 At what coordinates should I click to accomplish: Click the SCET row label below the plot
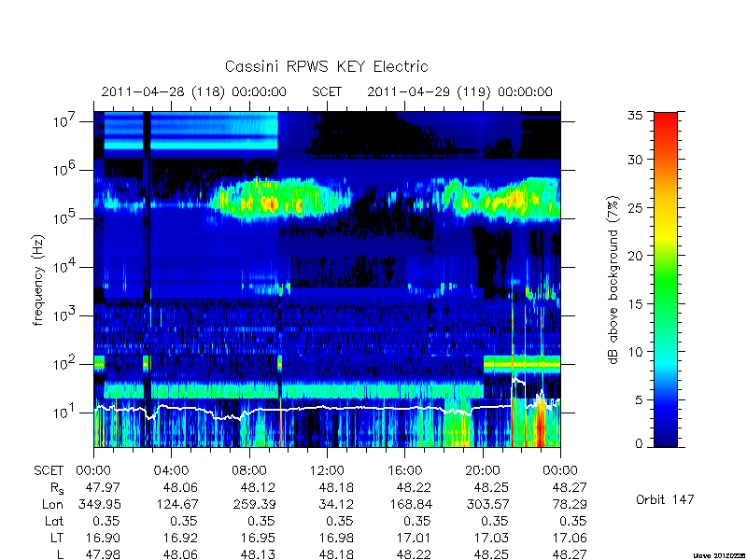point(49,471)
